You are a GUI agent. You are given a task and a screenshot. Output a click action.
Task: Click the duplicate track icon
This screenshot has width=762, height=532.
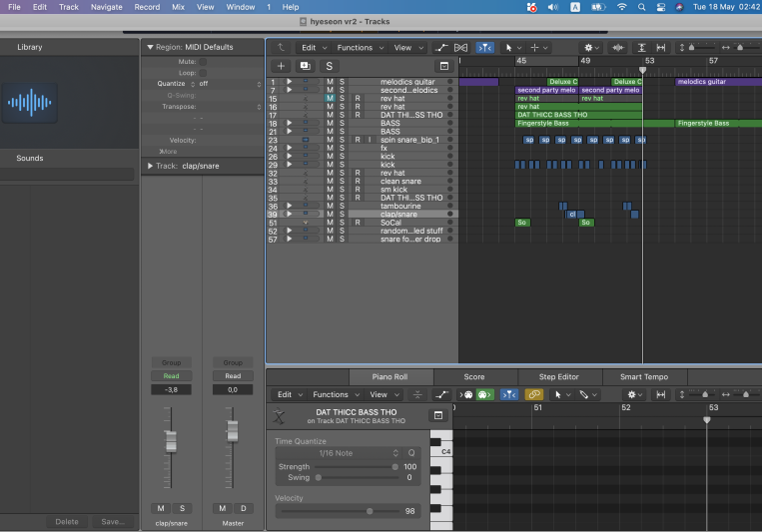pyautogui.click(x=306, y=66)
